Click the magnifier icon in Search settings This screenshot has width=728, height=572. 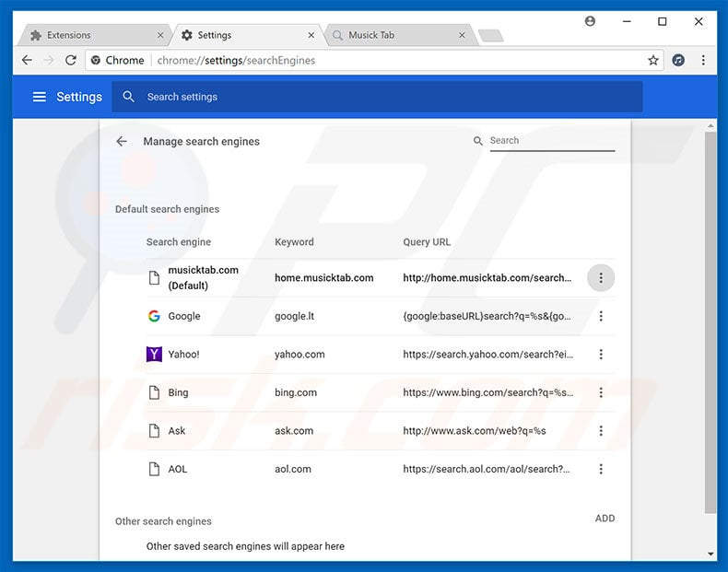coord(129,97)
